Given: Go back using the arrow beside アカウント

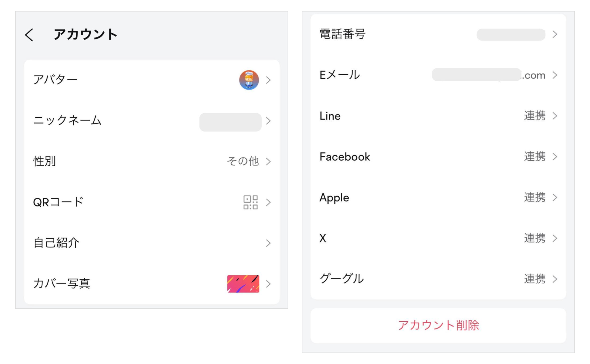Looking at the screenshot, I should (29, 35).
